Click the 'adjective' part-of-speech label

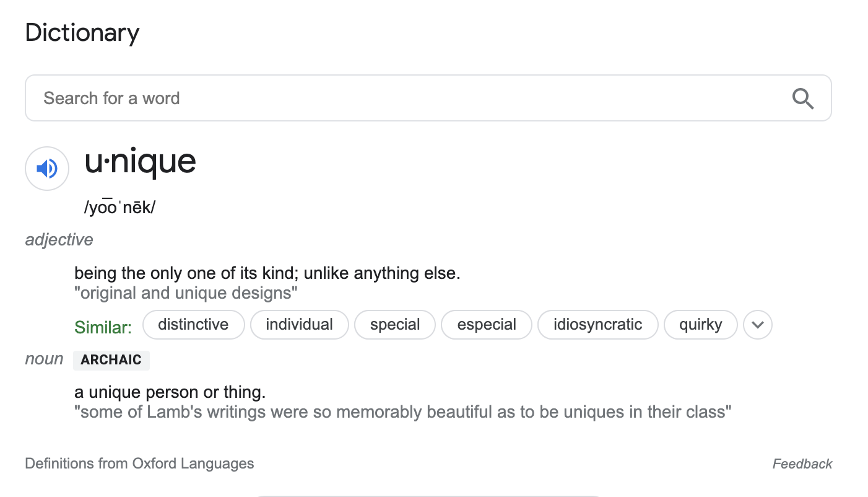click(59, 240)
